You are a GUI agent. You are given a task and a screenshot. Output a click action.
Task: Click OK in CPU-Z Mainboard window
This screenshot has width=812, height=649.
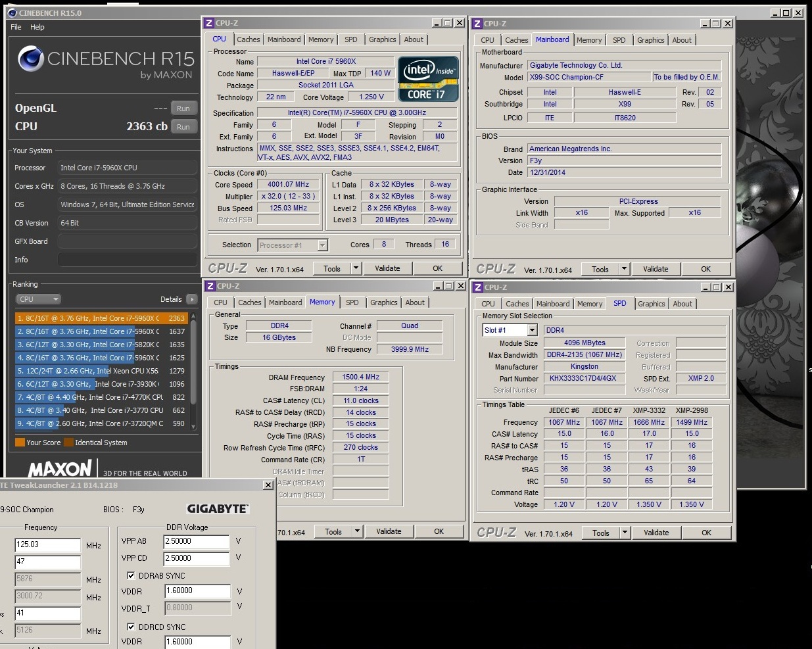pos(705,269)
